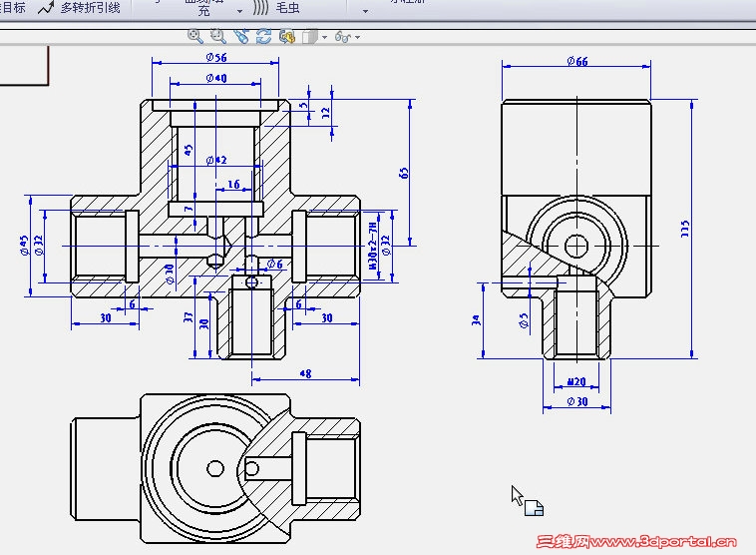The image size is (756, 555).
Task: Select the Ø42 dimension text
Action: coord(216,160)
